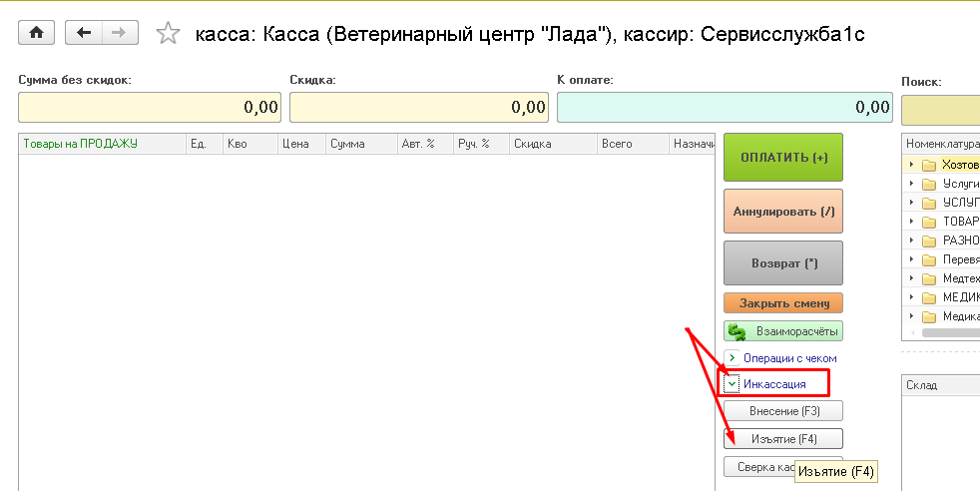Click the Скидка amount field

(x=418, y=107)
